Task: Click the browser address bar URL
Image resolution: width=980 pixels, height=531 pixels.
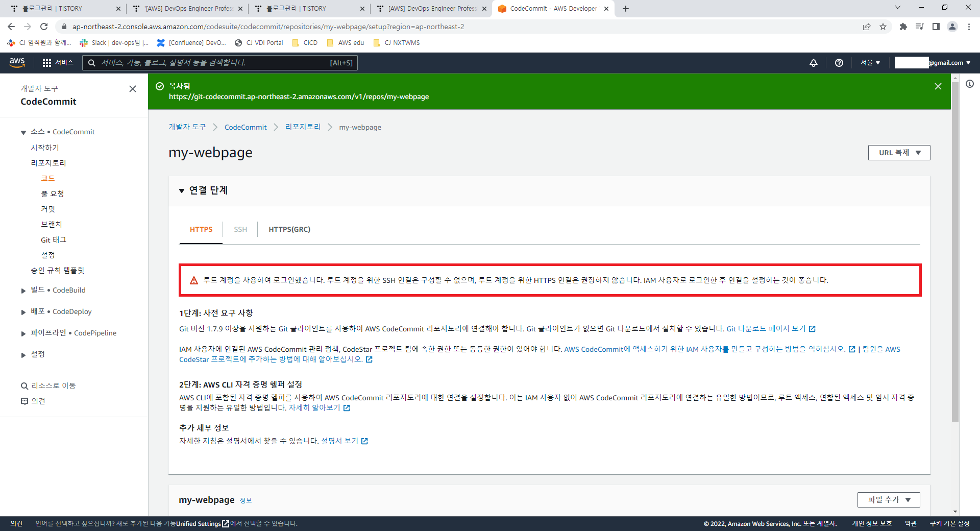Action: tap(268, 27)
